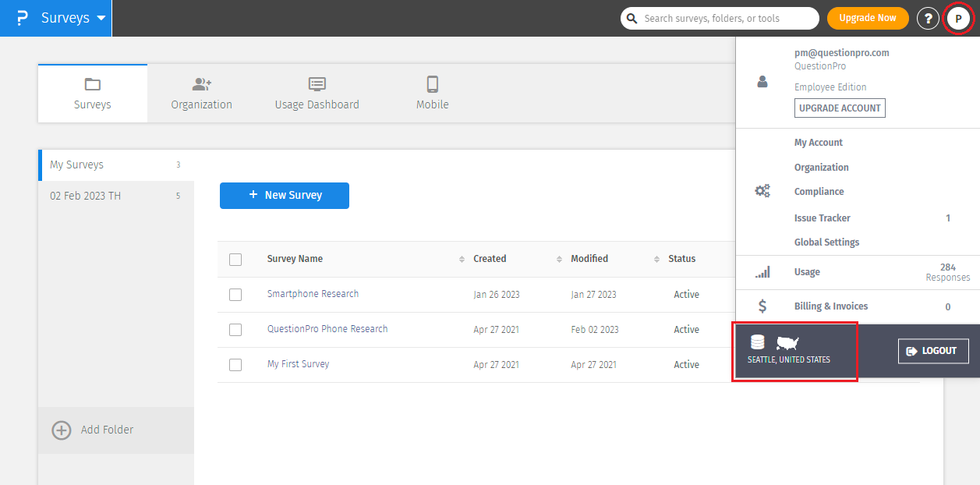Click the Surveys folder icon tab

pos(93,85)
